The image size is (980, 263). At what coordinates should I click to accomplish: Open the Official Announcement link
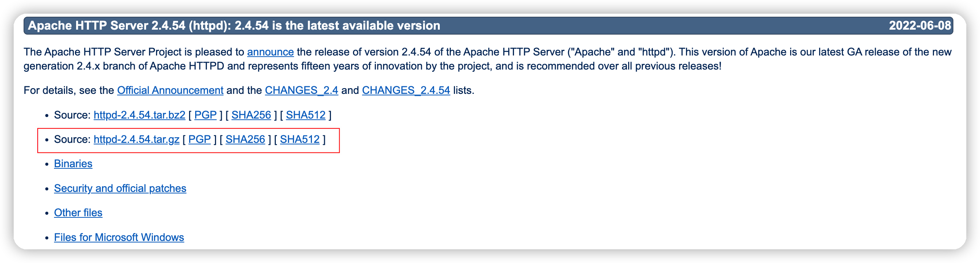tap(170, 90)
